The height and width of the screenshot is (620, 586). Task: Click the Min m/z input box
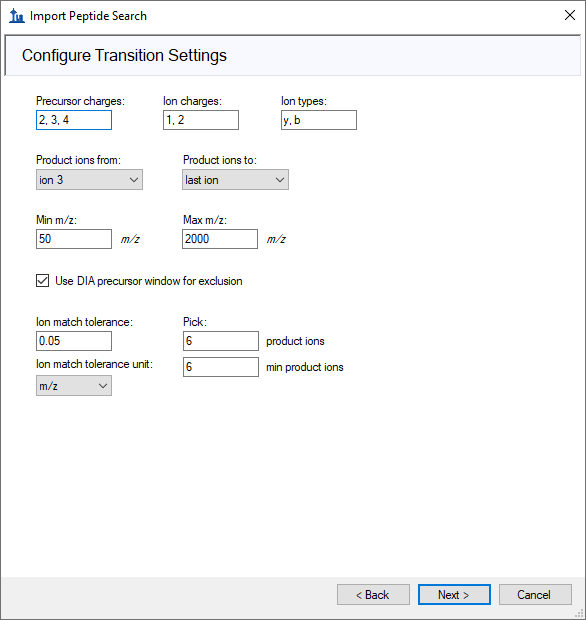[x=74, y=239]
